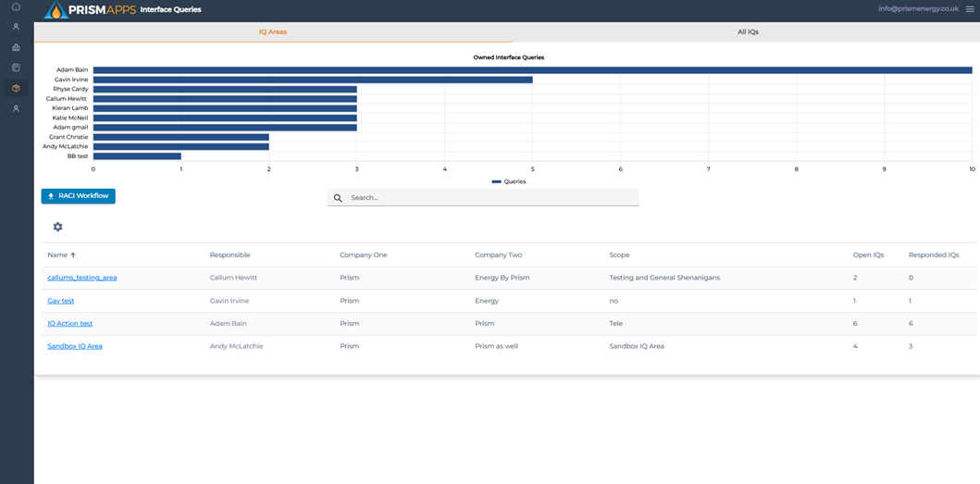Open the callums_testing_area link

click(x=82, y=278)
